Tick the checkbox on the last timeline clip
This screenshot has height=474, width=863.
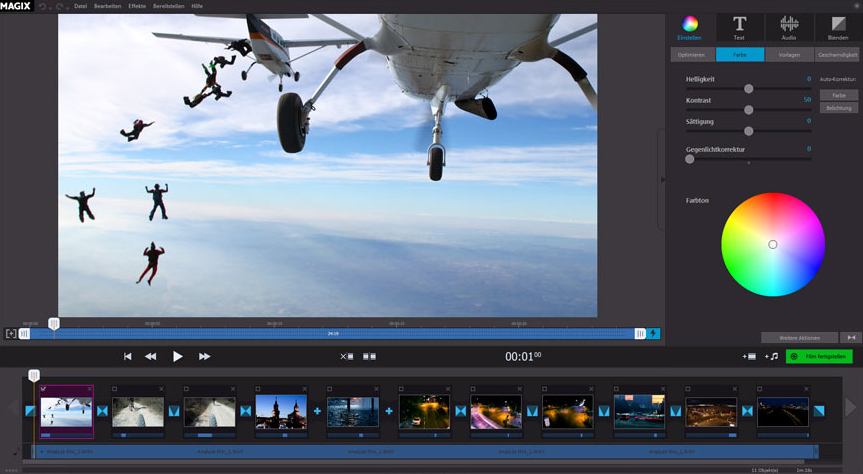tap(760, 389)
